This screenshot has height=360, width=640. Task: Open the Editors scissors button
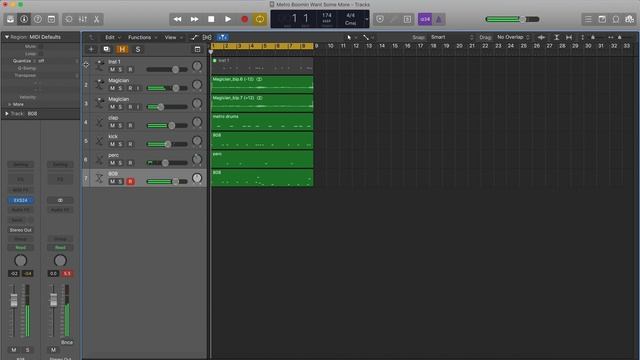(97, 19)
